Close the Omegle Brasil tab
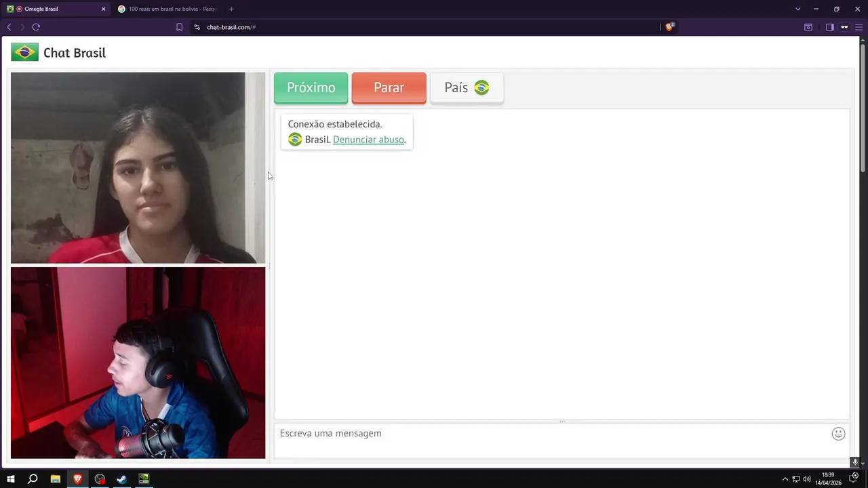The image size is (868, 488). [103, 9]
